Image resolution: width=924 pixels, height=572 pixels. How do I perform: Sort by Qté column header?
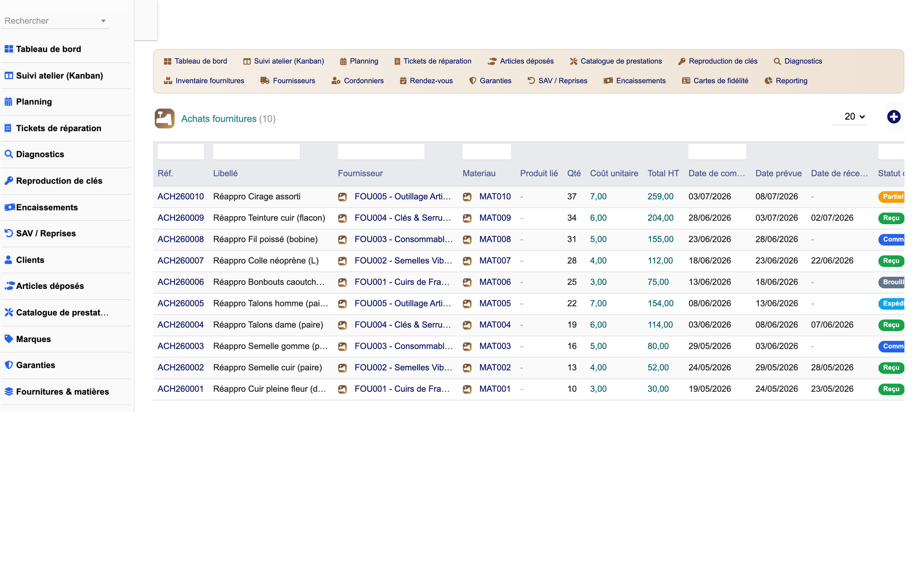574,173
